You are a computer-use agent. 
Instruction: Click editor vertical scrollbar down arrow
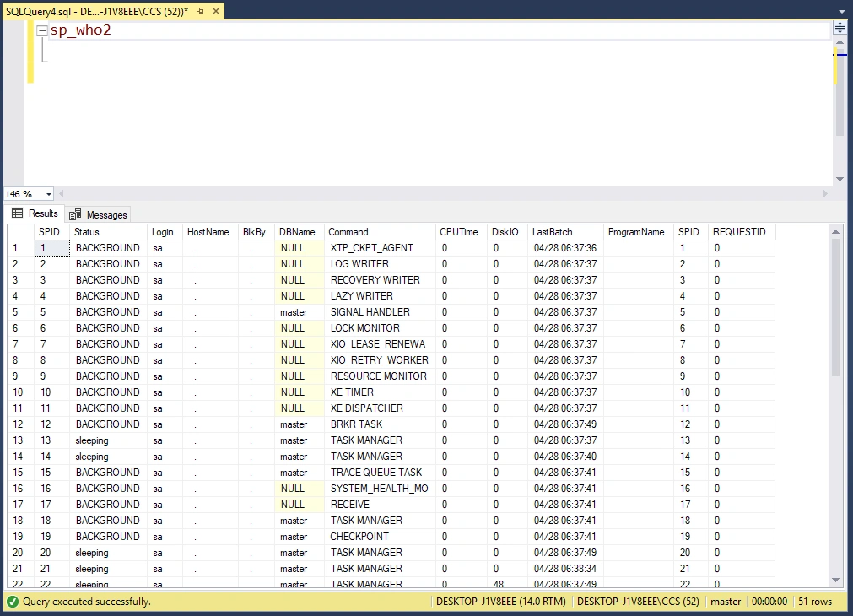click(840, 179)
